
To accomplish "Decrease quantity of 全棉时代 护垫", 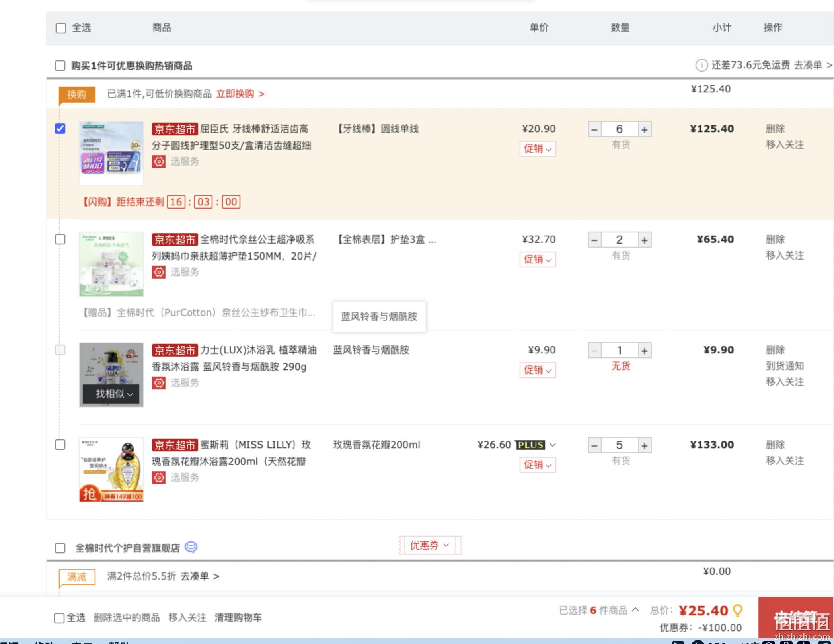I will (x=594, y=240).
